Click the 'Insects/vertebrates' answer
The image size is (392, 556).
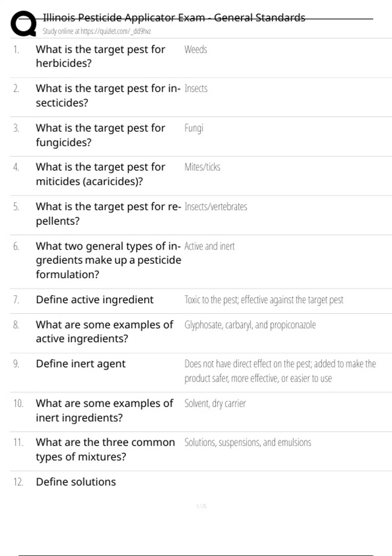216,207
